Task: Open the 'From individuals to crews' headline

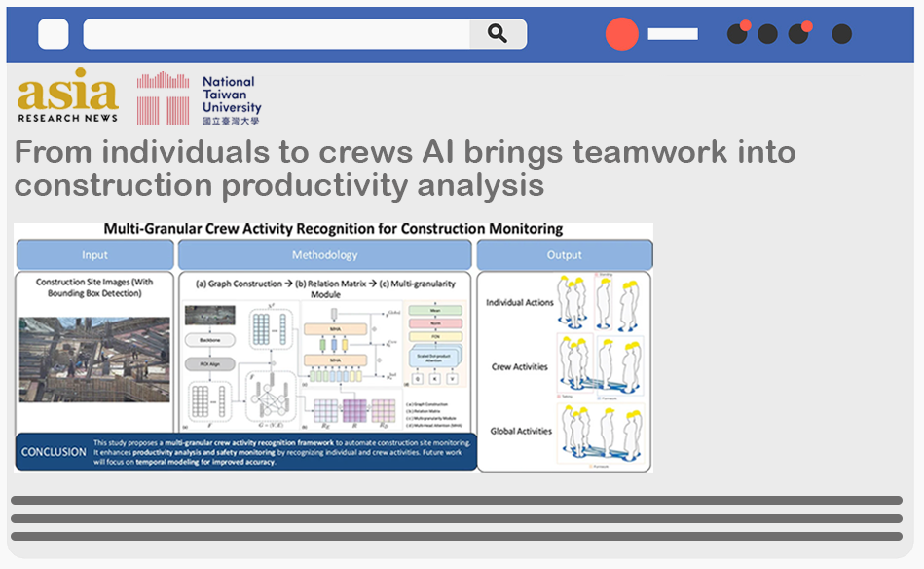Action: pos(404,168)
